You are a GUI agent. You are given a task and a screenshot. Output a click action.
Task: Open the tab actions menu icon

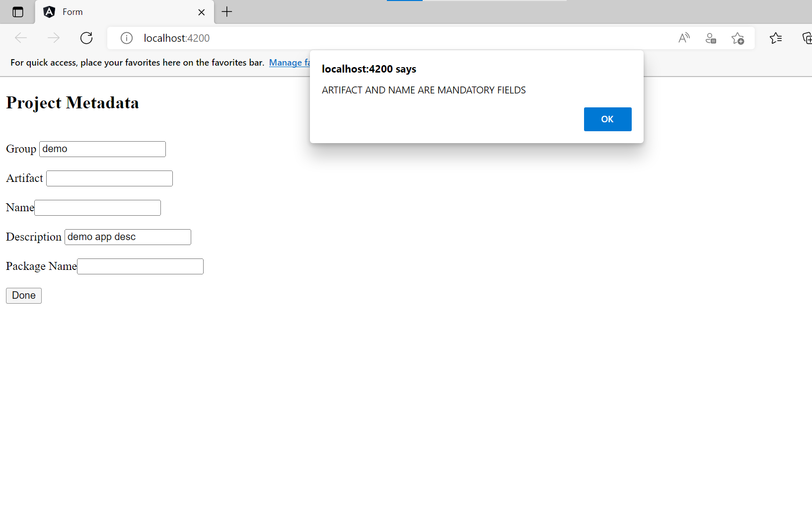18,12
